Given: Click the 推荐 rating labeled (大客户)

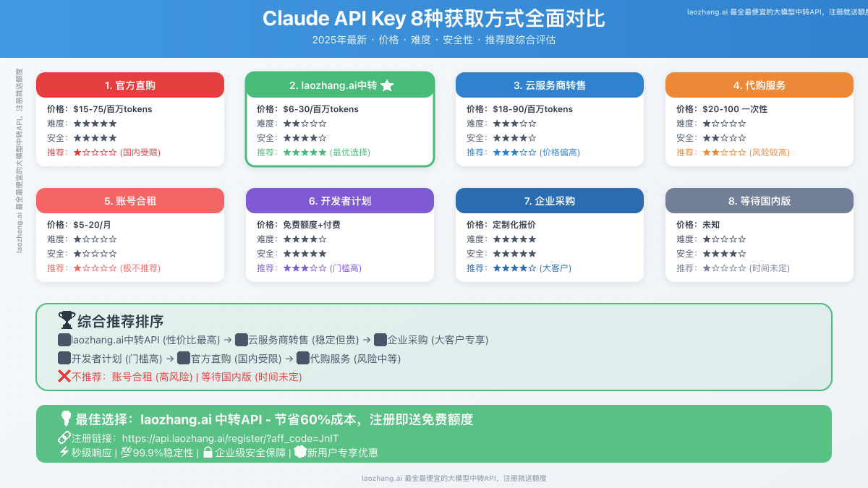Looking at the screenshot, I should click(519, 268).
